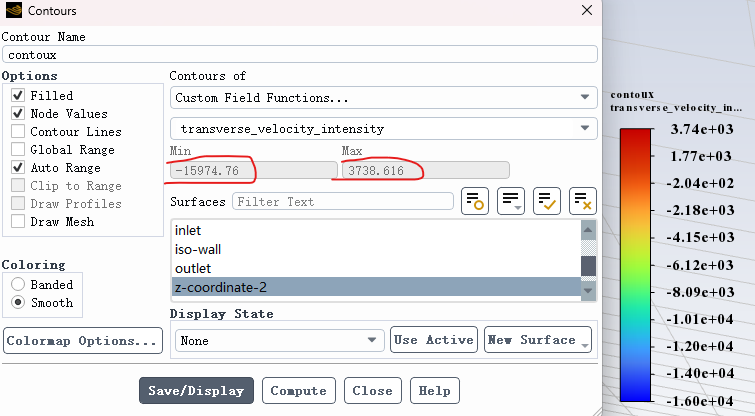
Task: Enable the Contour Lines checkbox
Action: point(18,131)
